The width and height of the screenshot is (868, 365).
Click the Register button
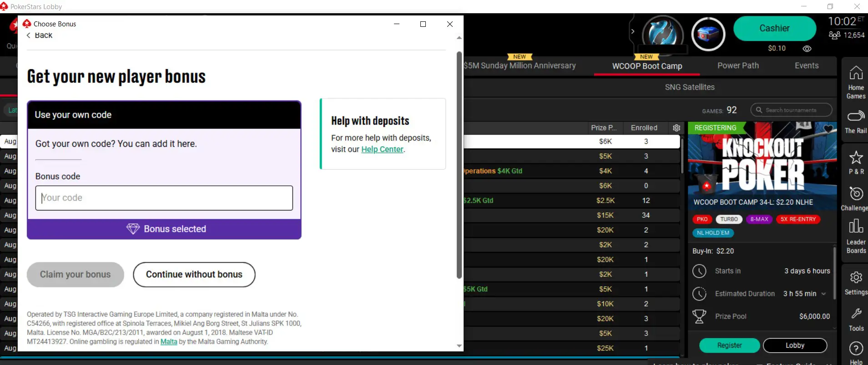click(x=729, y=345)
